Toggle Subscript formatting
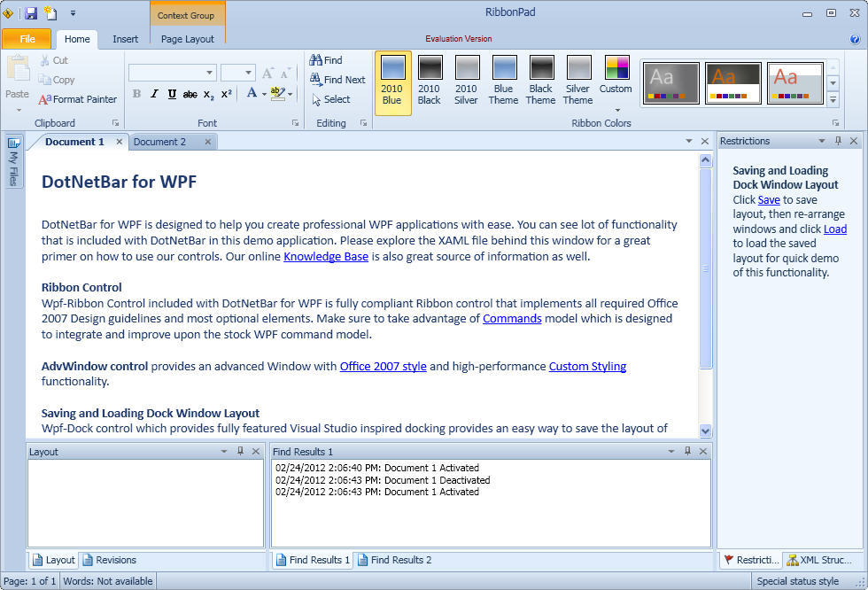The height and width of the screenshot is (590, 868). tap(208, 94)
